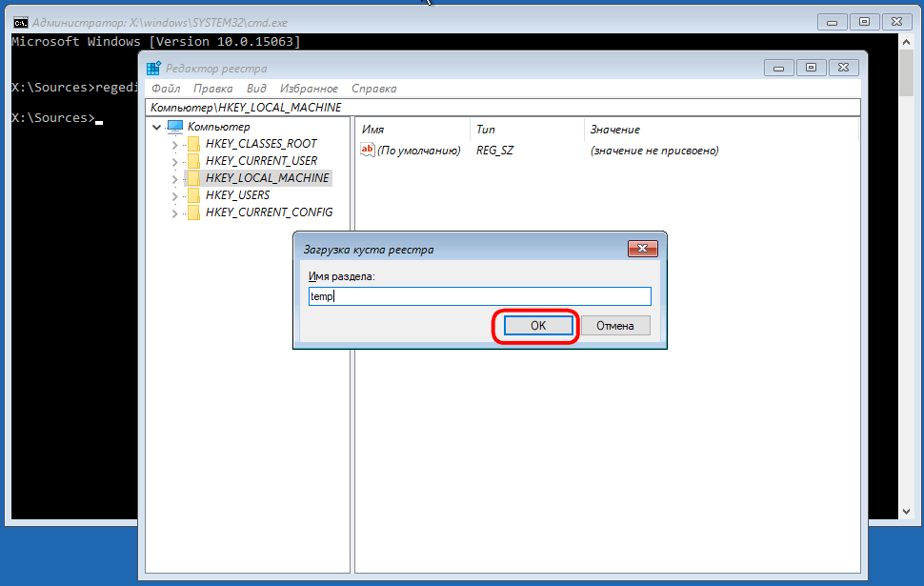Close the Редактор реестра window
This screenshot has width=924, height=586.
click(x=843, y=68)
